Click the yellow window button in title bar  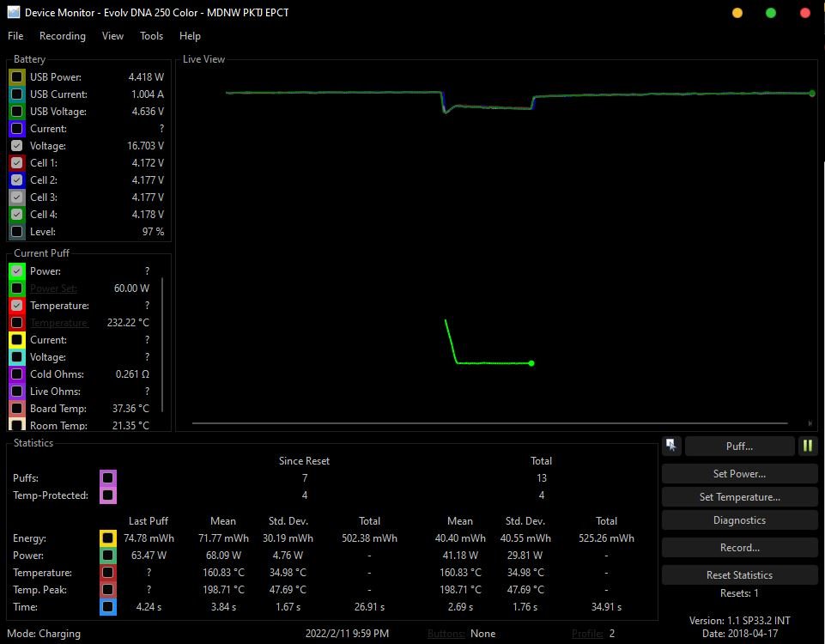(x=737, y=13)
